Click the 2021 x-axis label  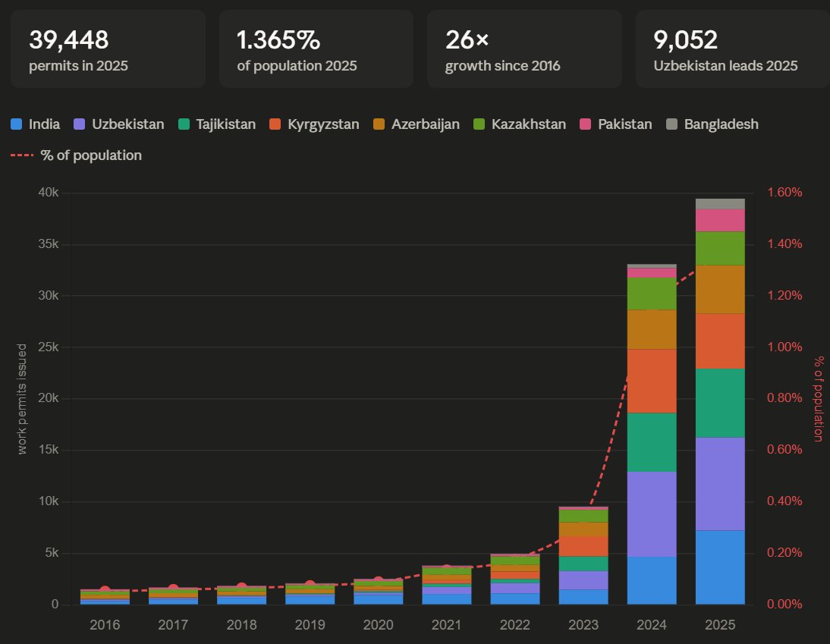click(x=447, y=624)
